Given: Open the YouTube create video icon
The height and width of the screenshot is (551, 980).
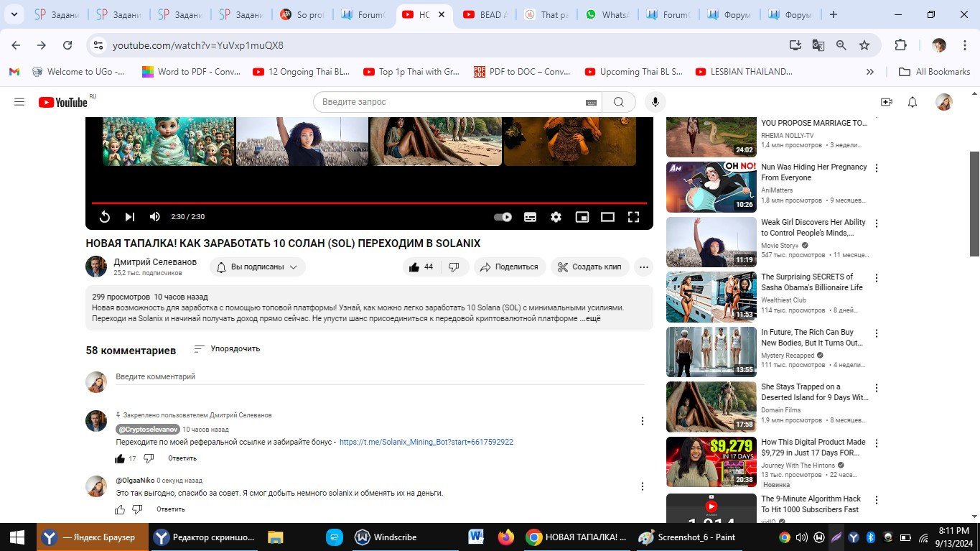Looking at the screenshot, I should (x=887, y=102).
